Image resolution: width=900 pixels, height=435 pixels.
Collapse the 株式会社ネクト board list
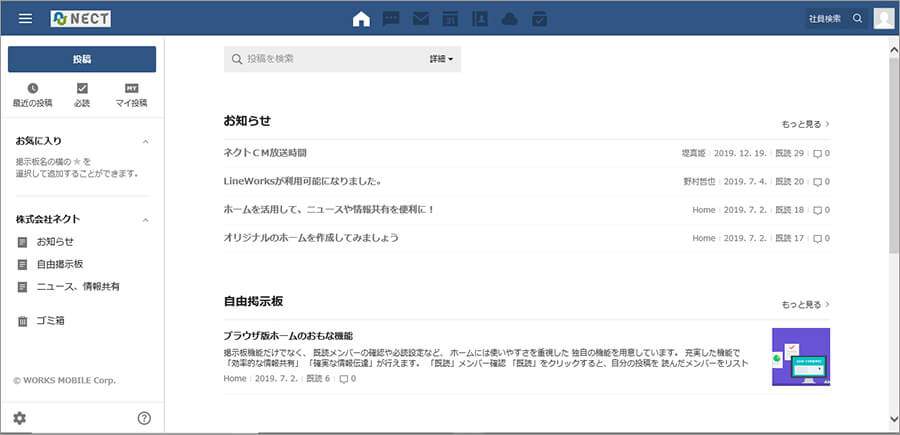tap(145, 219)
